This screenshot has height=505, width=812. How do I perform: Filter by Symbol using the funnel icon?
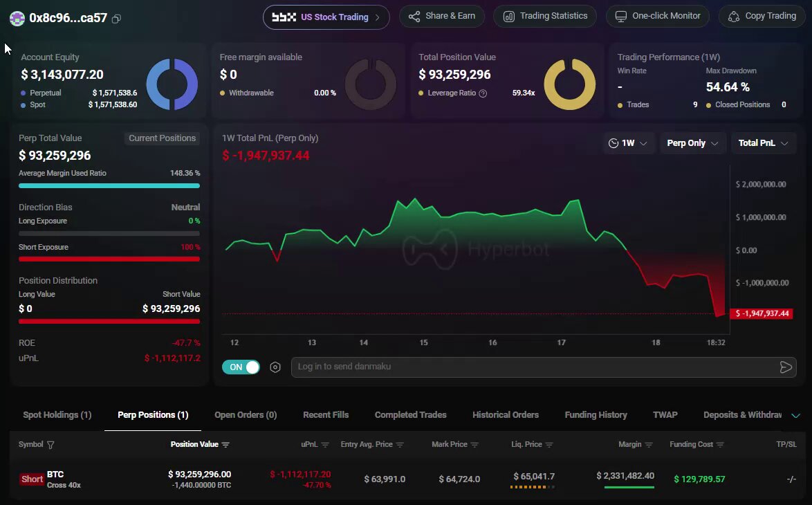pos(50,445)
